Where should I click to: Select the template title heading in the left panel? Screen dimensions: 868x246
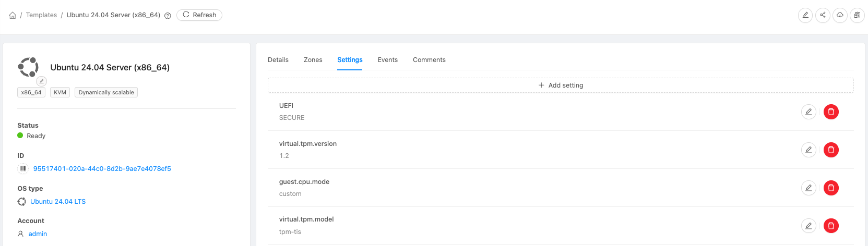click(110, 67)
